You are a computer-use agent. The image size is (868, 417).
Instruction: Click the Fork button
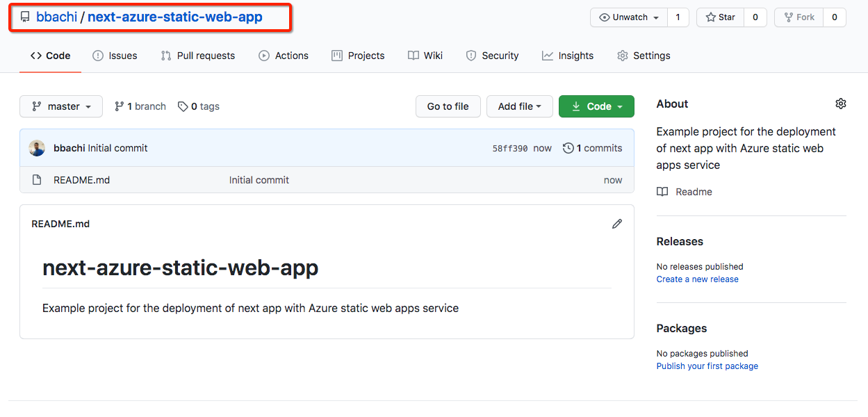799,17
